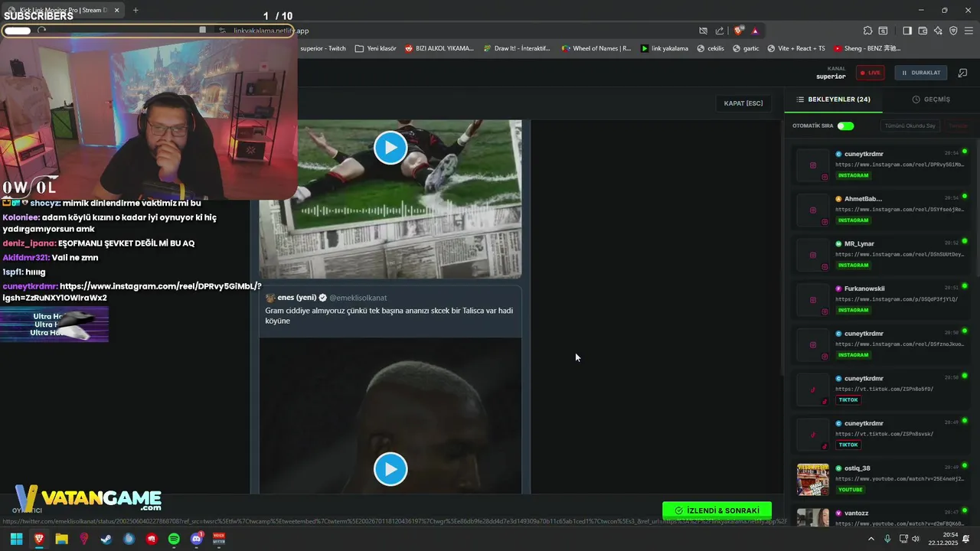Click the DURAKLAT pause button
This screenshot has height=551, width=980.
point(921,73)
